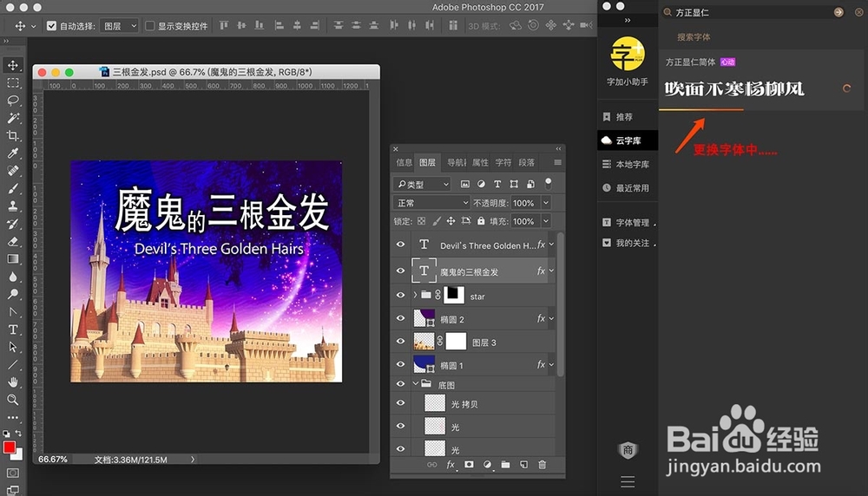868x496 pixels.
Task: Select the Eraser tool
Action: click(13, 242)
